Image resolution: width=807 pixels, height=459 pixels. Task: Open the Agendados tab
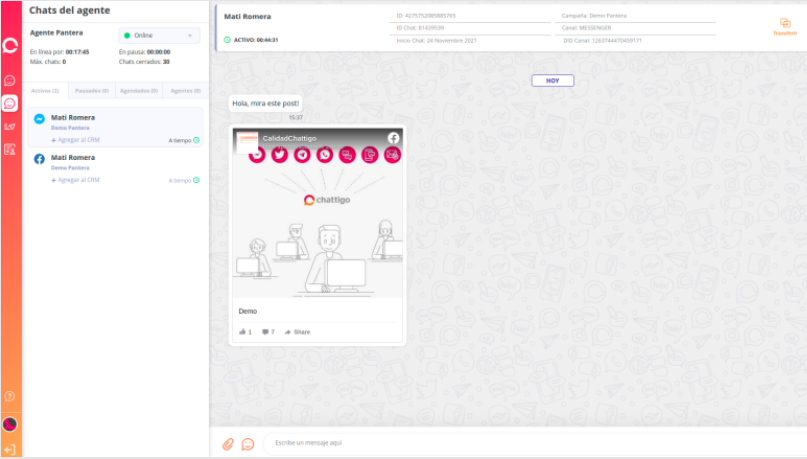[x=138, y=91]
